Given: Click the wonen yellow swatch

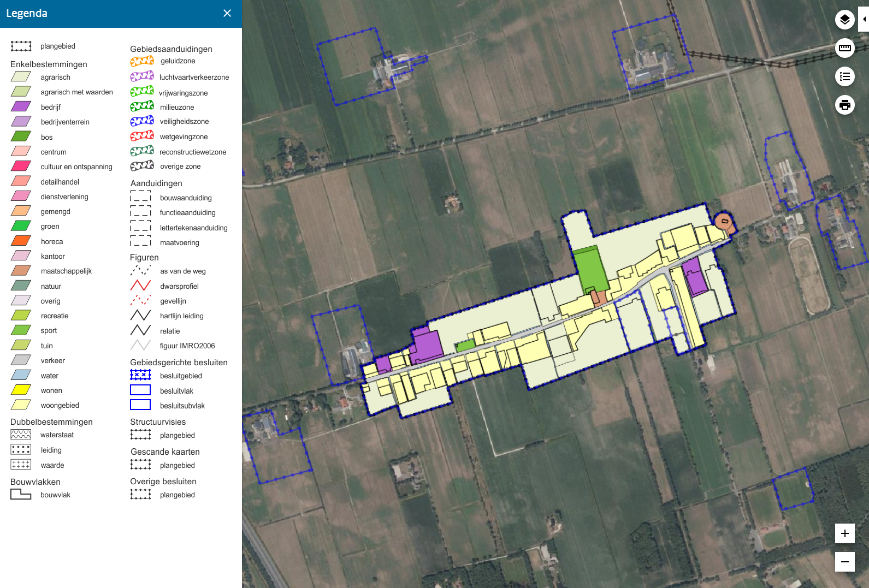Looking at the screenshot, I should pos(21,390).
